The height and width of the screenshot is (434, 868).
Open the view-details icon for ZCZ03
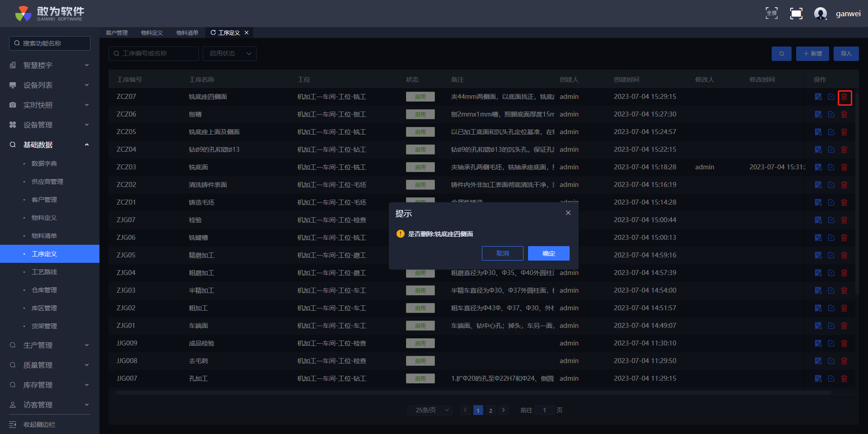(818, 167)
